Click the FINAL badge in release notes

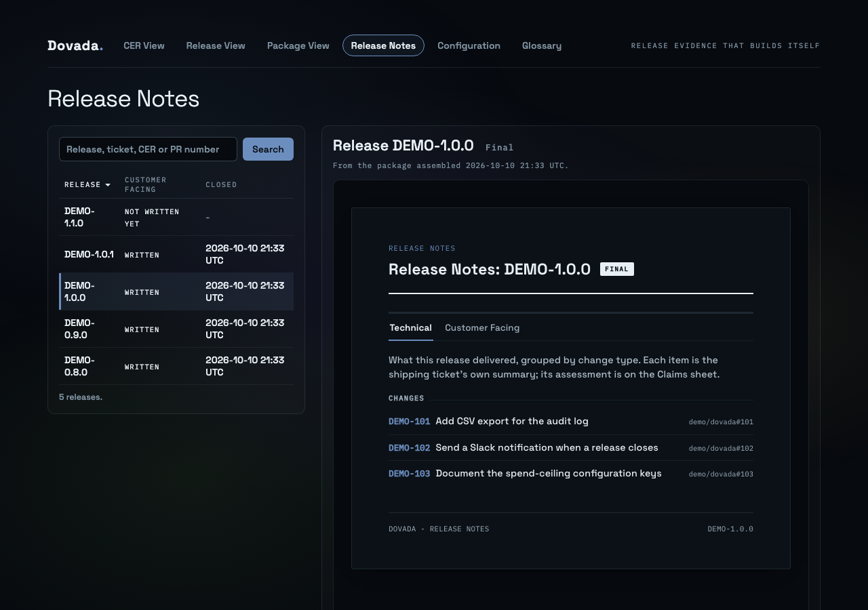point(617,269)
